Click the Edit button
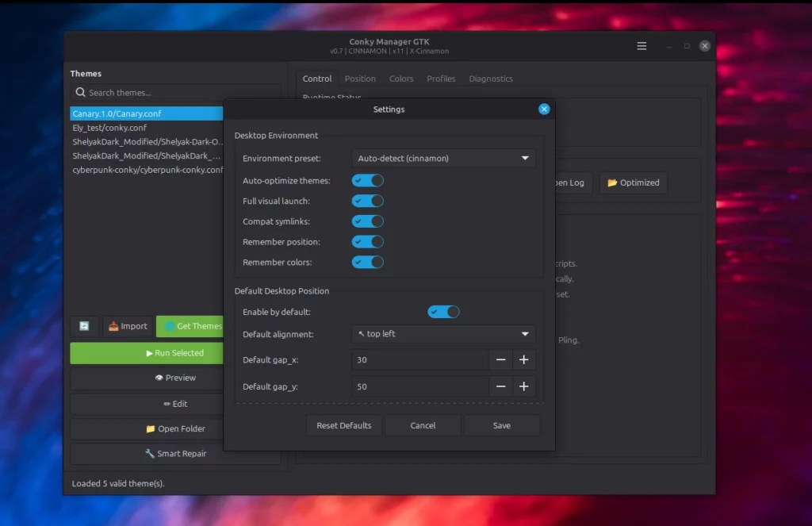Viewport: 812px width, 526px height. tap(147, 404)
